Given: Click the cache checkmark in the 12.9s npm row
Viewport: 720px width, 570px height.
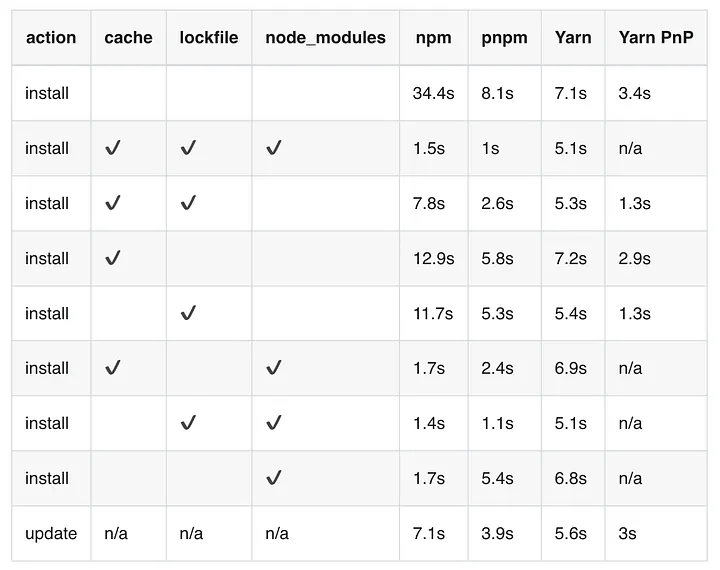Looking at the screenshot, I should tap(113, 258).
